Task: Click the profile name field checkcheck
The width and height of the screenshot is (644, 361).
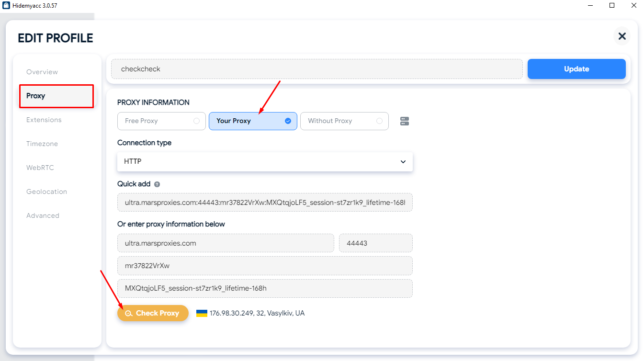Action: pyautogui.click(x=317, y=69)
